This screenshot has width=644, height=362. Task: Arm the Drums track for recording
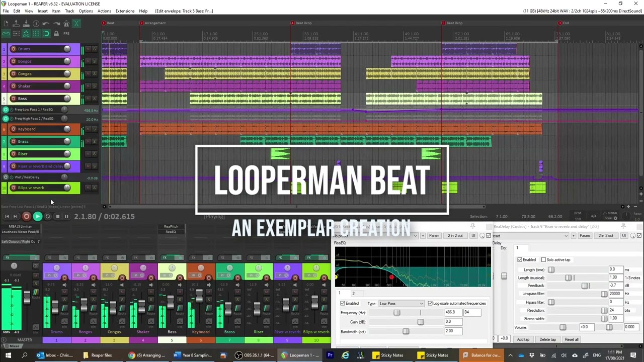pyautogui.click(x=13, y=49)
